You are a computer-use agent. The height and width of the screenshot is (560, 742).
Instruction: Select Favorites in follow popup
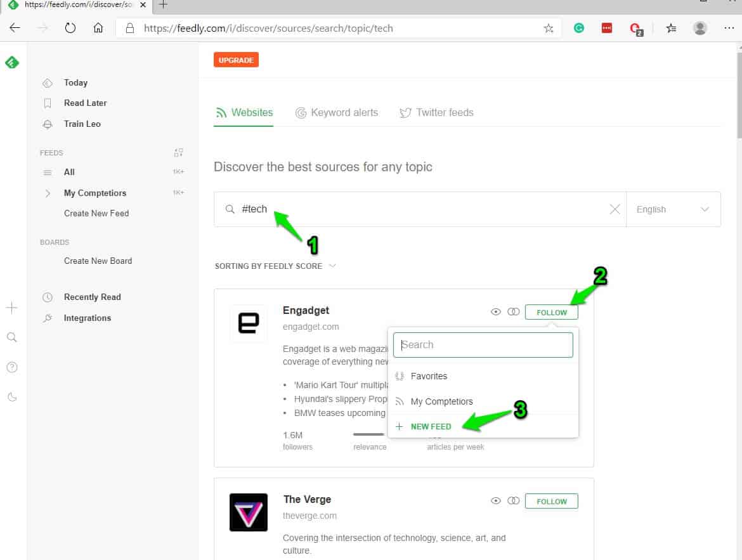(x=483, y=376)
